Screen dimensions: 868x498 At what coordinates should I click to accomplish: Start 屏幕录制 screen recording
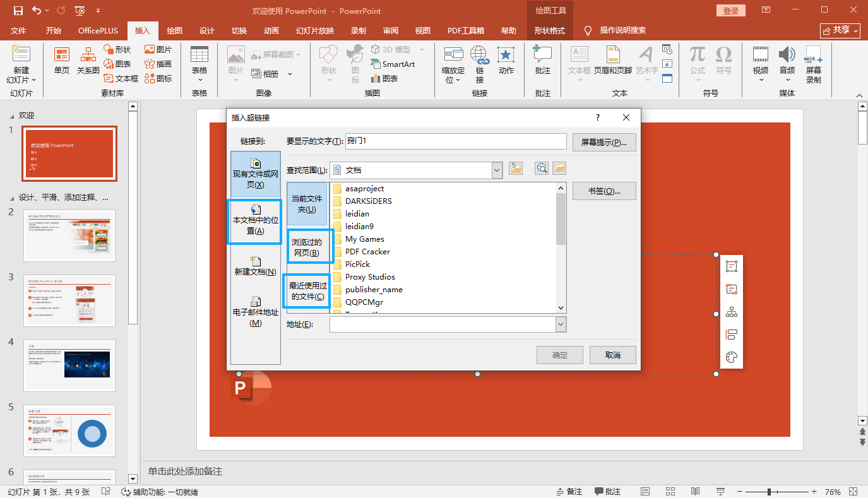coord(814,64)
